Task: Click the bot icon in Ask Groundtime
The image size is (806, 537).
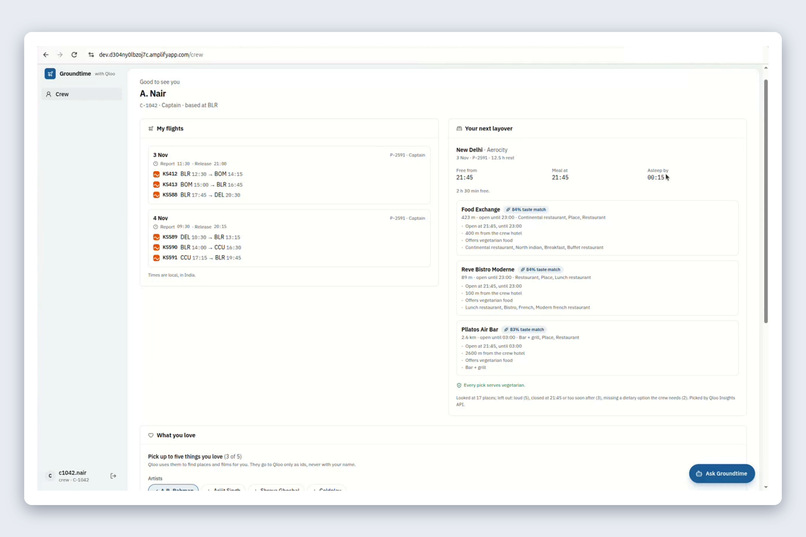Action: 699,474
